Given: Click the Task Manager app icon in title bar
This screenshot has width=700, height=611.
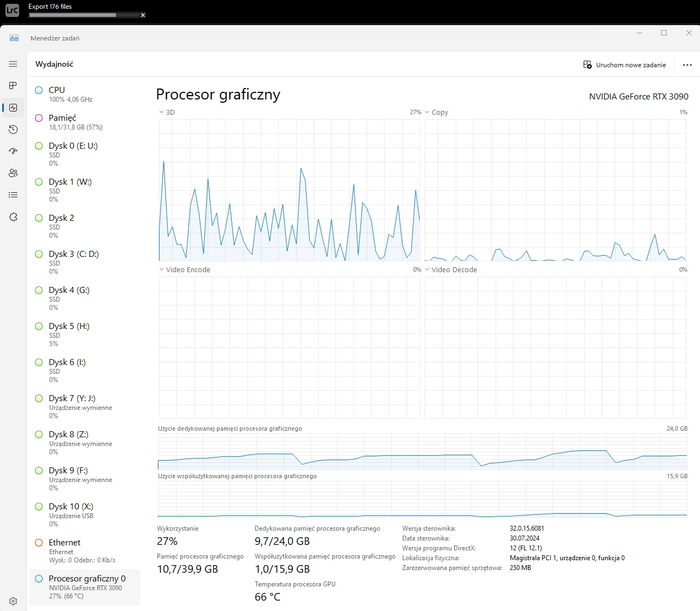Looking at the screenshot, I should click(x=14, y=38).
